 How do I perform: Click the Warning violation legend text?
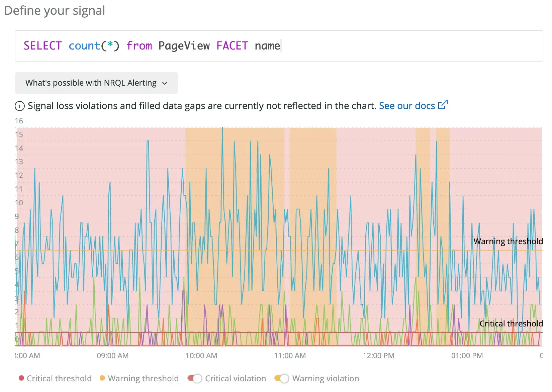pyautogui.click(x=326, y=378)
